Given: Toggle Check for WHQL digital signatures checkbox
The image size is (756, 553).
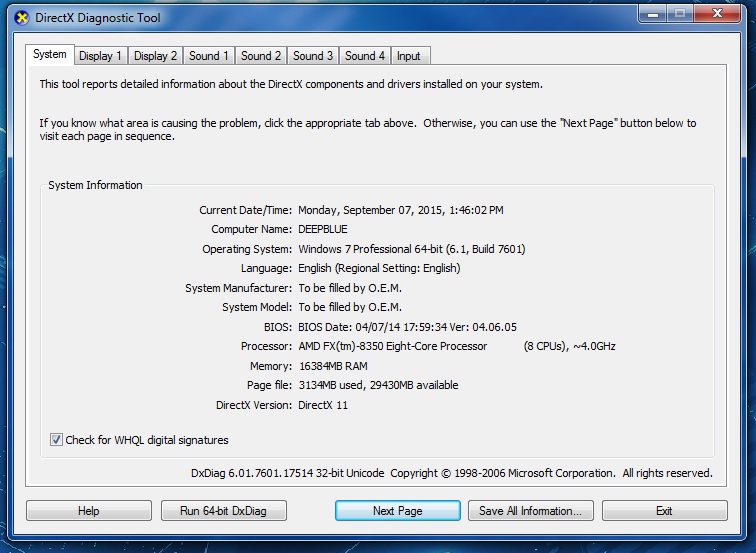Looking at the screenshot, I should pos(56,440).
